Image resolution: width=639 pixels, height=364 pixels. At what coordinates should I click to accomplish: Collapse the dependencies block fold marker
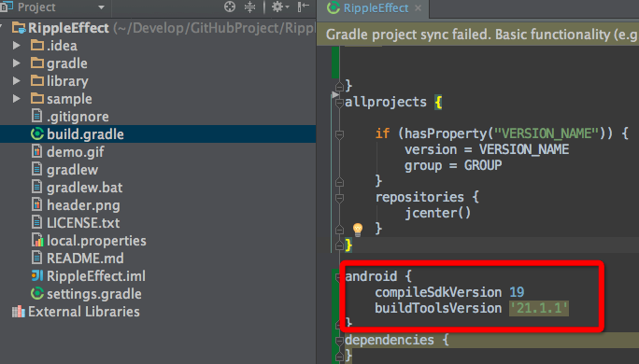339,341
